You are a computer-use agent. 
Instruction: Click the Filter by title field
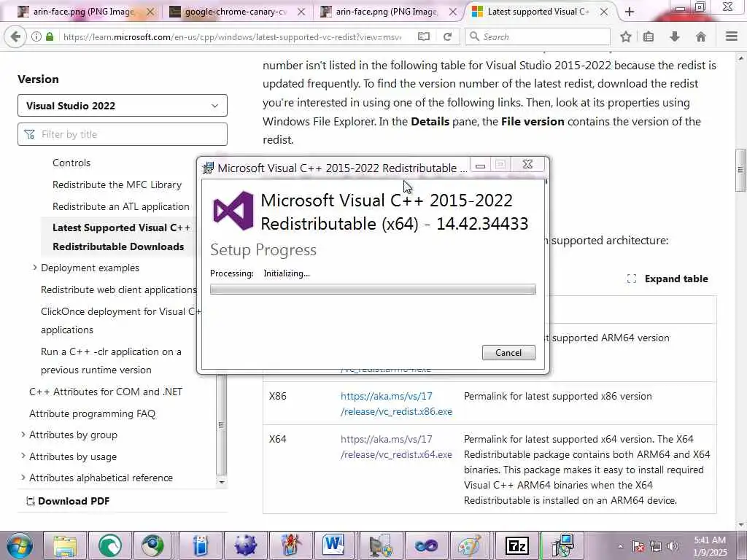123,134
